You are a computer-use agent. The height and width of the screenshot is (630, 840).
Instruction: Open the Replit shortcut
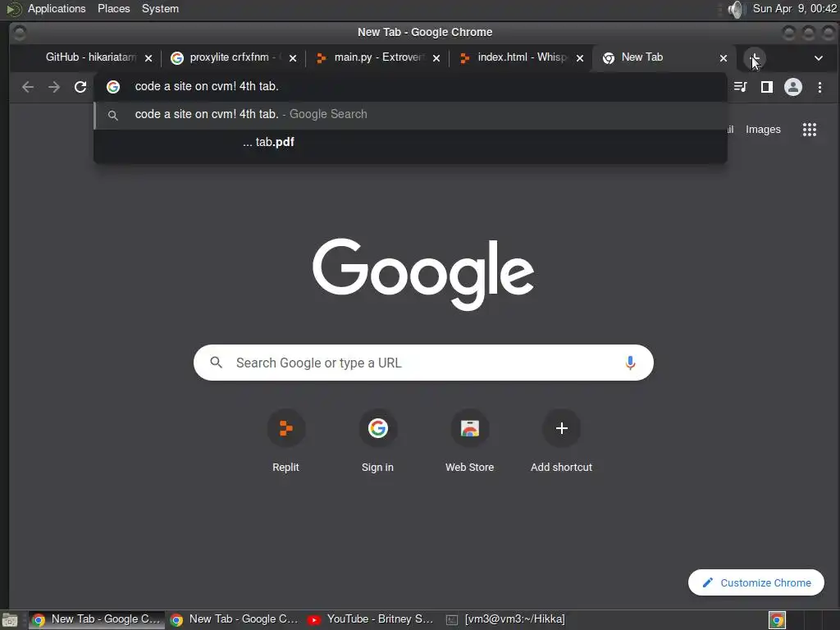285,441
